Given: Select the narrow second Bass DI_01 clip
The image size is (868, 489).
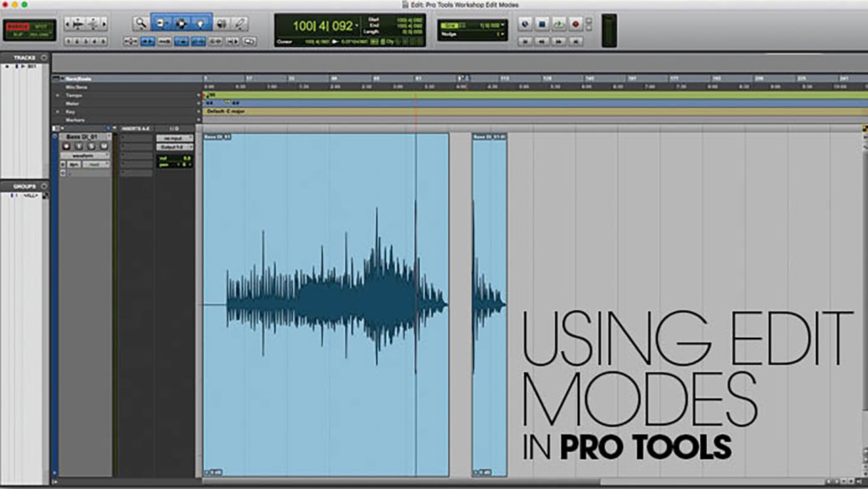Looking at the screenshot, I should [490, 305].
